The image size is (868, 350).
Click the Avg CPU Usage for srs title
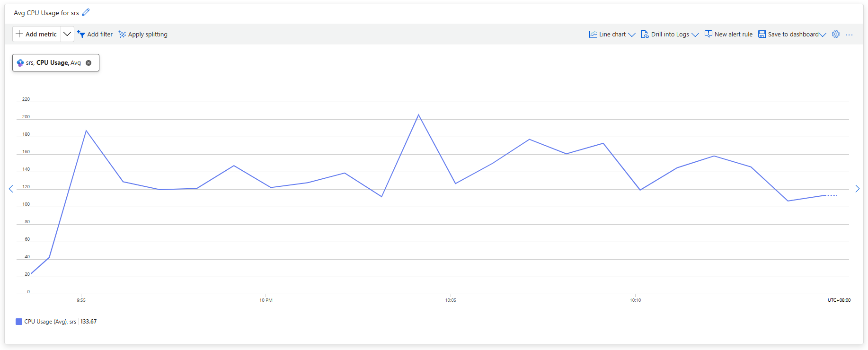46,13
